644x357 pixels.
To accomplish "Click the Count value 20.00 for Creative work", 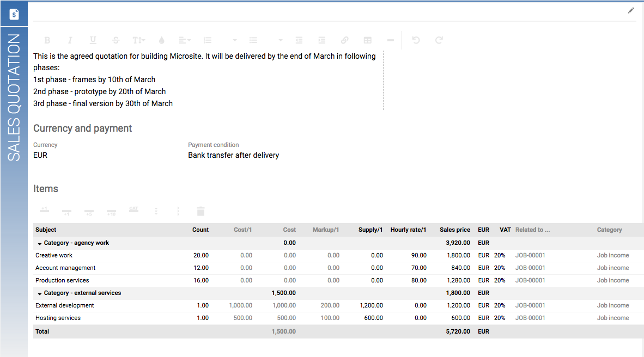I will click(x=201, y=255).
